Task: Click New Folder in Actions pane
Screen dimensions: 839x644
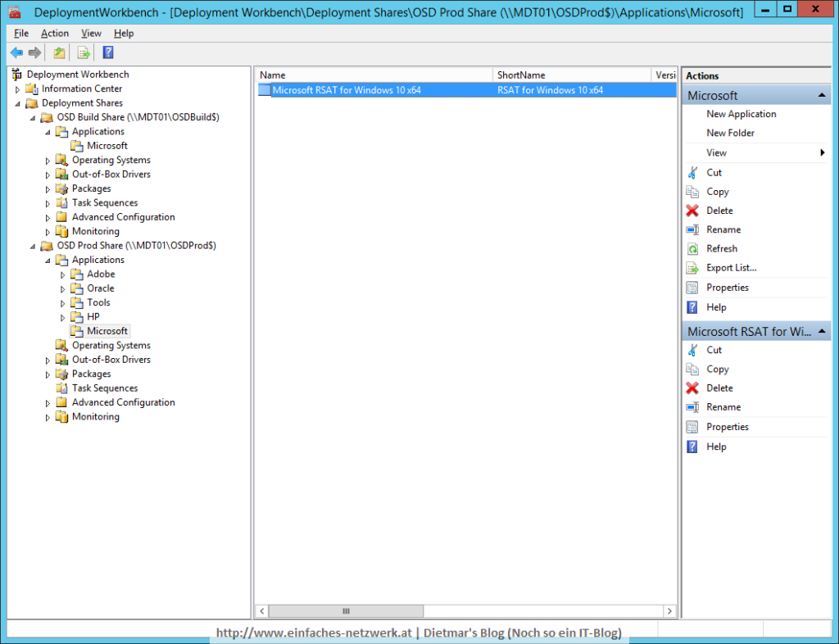Action: [730, 133]
